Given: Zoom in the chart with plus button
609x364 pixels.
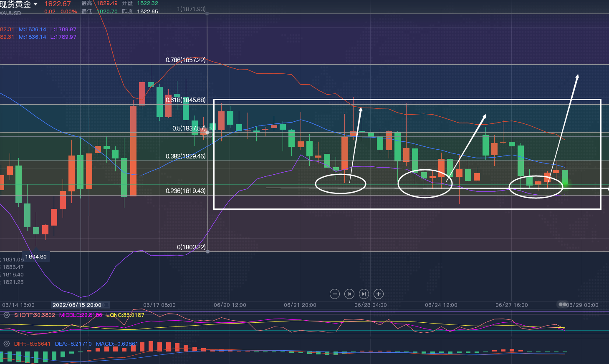Looking at the screenshot, I should [379, 294].
